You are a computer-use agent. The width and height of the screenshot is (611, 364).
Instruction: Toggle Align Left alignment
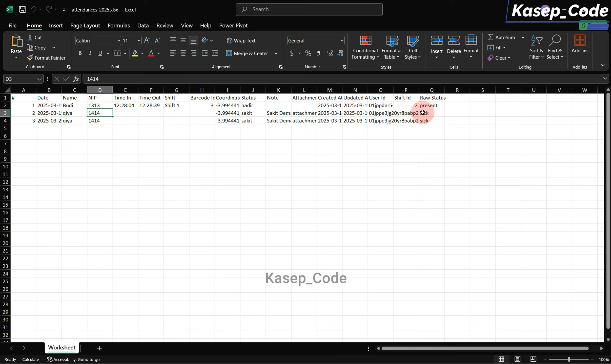click(173, 53)
